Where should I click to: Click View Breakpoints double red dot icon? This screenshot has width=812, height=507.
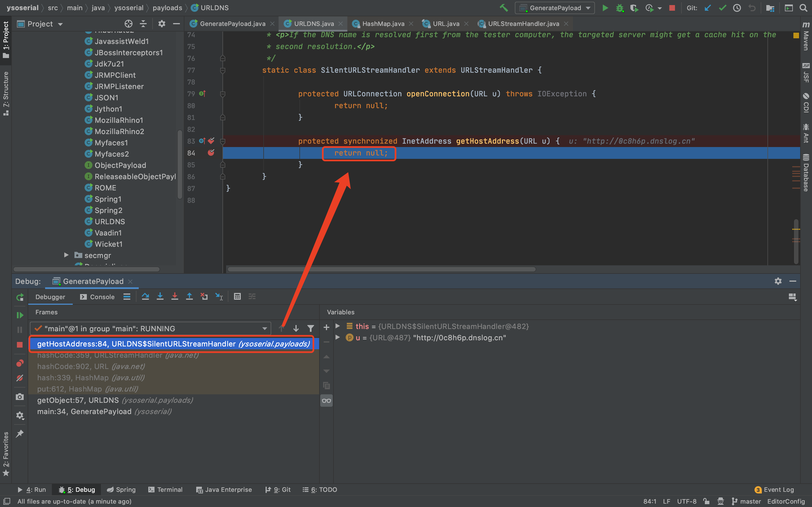click(20, 363)
